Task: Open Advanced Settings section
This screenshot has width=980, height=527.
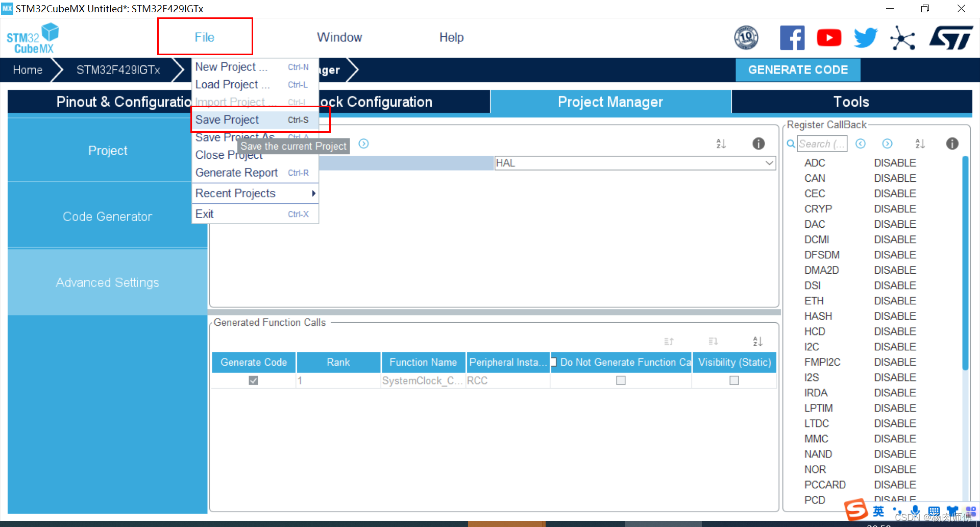Action: coord(107,282)
